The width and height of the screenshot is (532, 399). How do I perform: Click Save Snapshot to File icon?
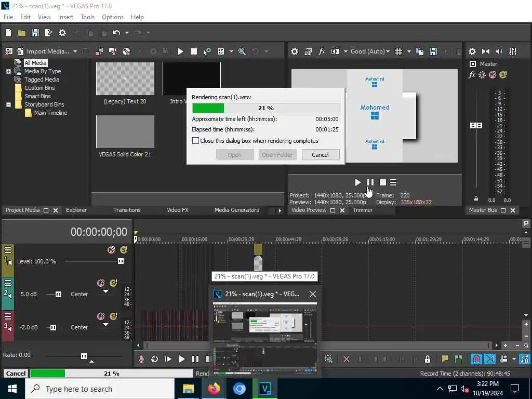(x=433, y=51)
